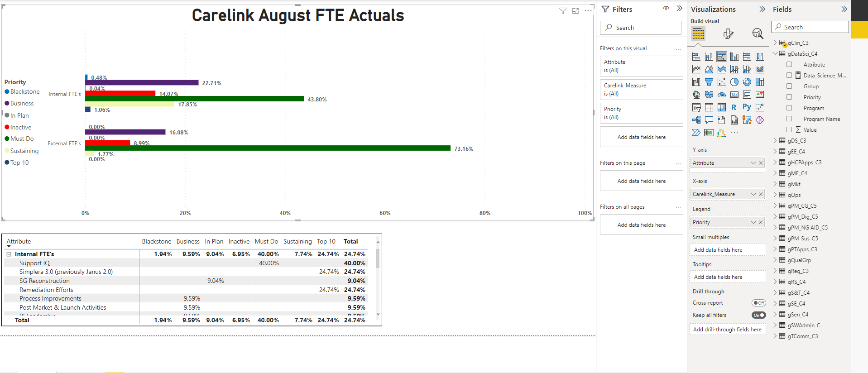Switch to the Format visual tab
Viewport: 868px width, 373px height.
(x=728, y=33)
